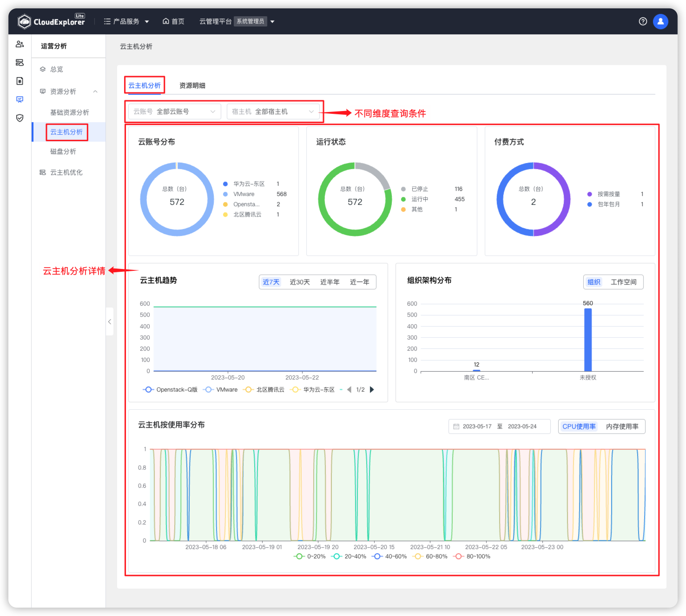
Task: Collapse the sidebar with the chevron handle
Action: click(x=109, y=321)
